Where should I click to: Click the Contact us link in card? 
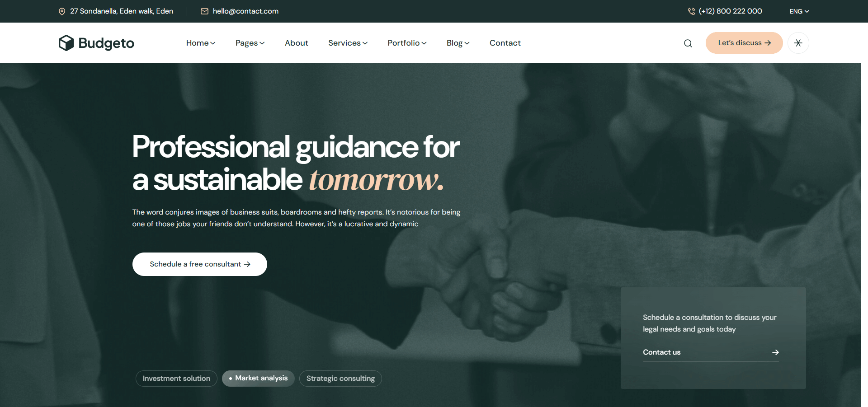click(661, 352)
